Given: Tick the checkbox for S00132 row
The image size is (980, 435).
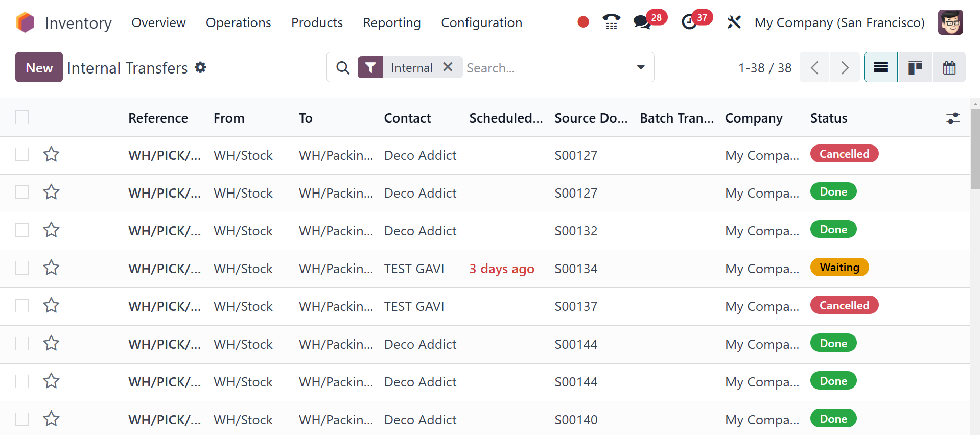Looking at the screenshot, I should [22, 230].
